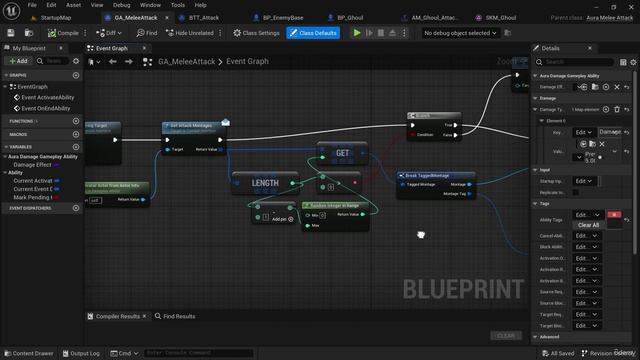Screen dimensions: 640x360
Task: Open the Content Drawer
Action: (x=29, y=353)
